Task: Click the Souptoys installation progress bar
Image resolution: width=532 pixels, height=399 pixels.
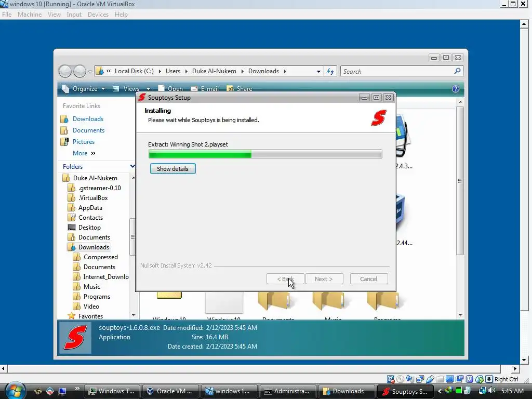Action: (265, 154)
